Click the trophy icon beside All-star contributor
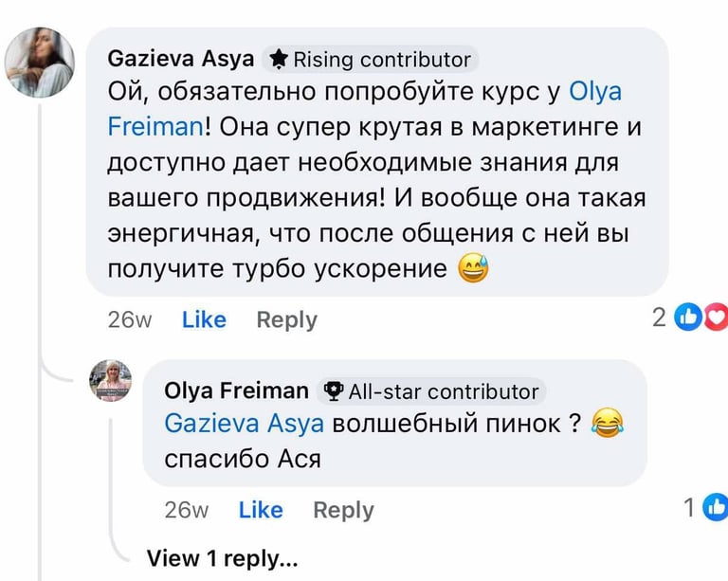Screen dimensions: 728x581 [333, 391]
